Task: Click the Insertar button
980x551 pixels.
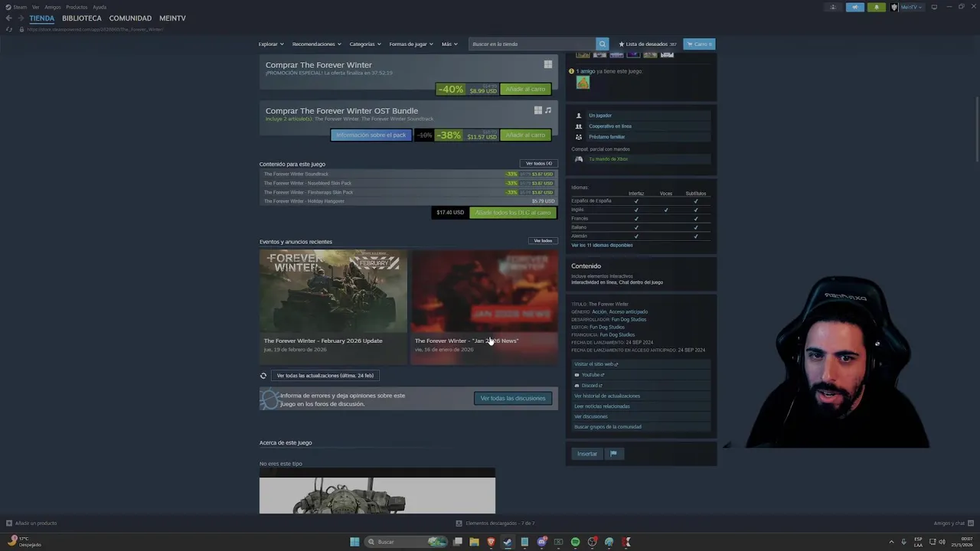Action: [x=587, y=454]
